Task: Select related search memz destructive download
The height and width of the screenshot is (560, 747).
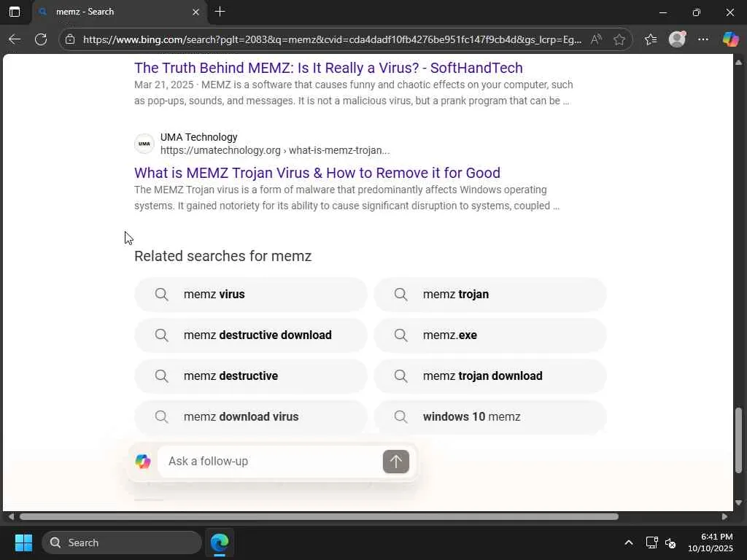Action: 251,335
